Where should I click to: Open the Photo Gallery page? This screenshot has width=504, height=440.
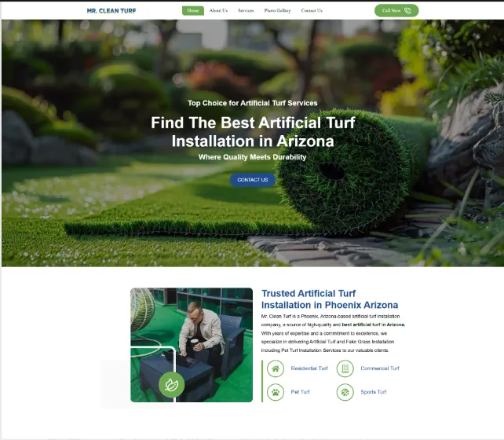point(277,11)
